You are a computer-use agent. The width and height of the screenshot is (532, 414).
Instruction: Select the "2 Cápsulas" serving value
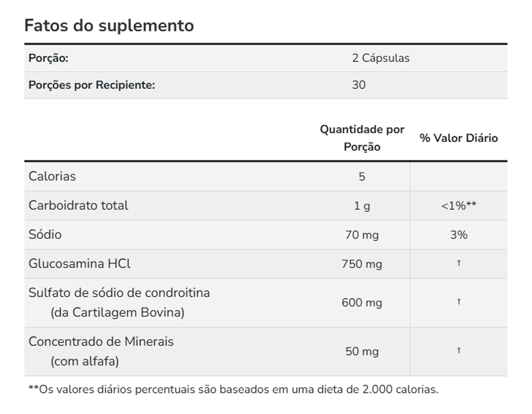click(x=381, y=58)
